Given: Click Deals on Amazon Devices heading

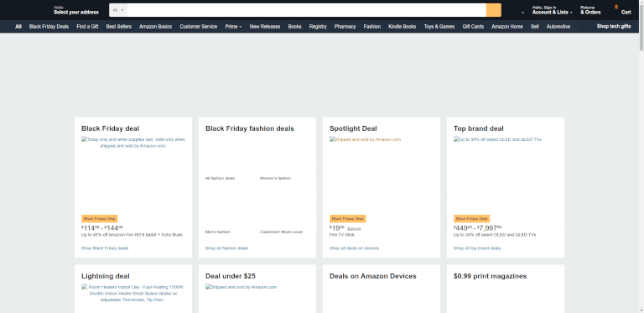Looking at the screenshot, I should [x=373, y=276].
